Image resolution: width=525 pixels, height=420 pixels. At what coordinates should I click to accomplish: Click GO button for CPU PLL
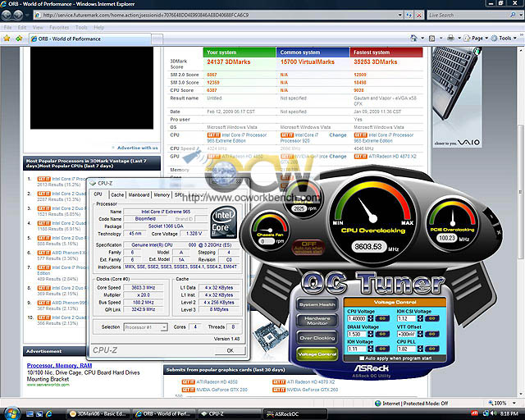click(x=432, y=349)
